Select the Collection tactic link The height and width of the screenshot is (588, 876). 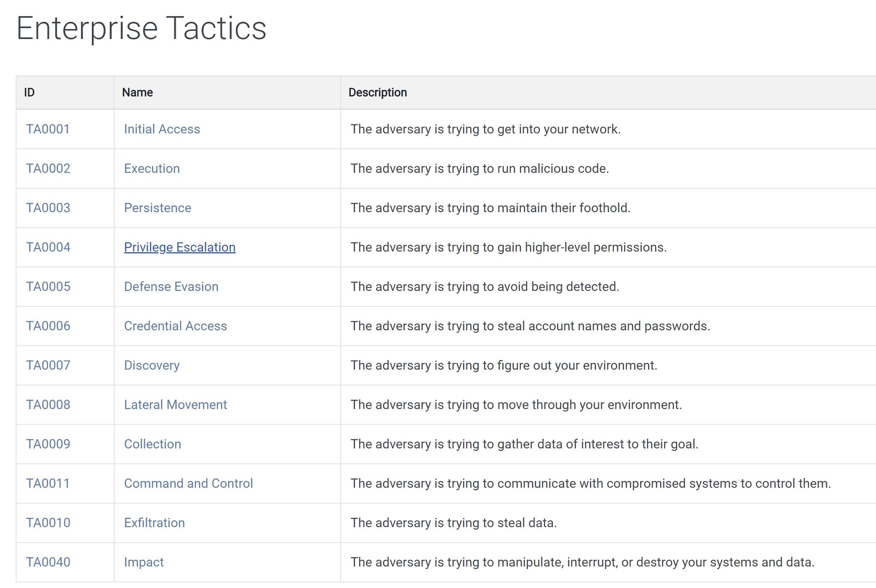tap(152, 444)
